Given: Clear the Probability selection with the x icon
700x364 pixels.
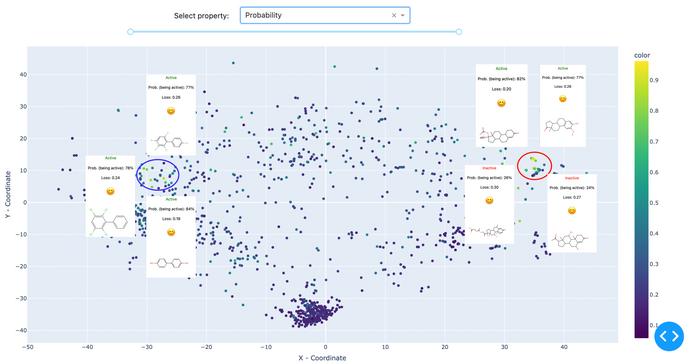Looking at the screenshot, I should pyautogui.click(x=394, y=15).
